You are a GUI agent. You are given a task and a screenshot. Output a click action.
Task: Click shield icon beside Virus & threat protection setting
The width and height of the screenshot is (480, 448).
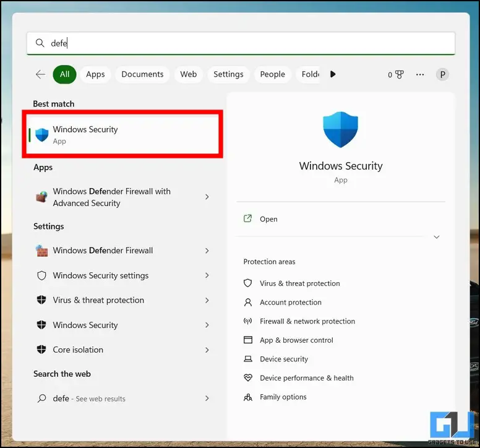[x=41, y=300]
